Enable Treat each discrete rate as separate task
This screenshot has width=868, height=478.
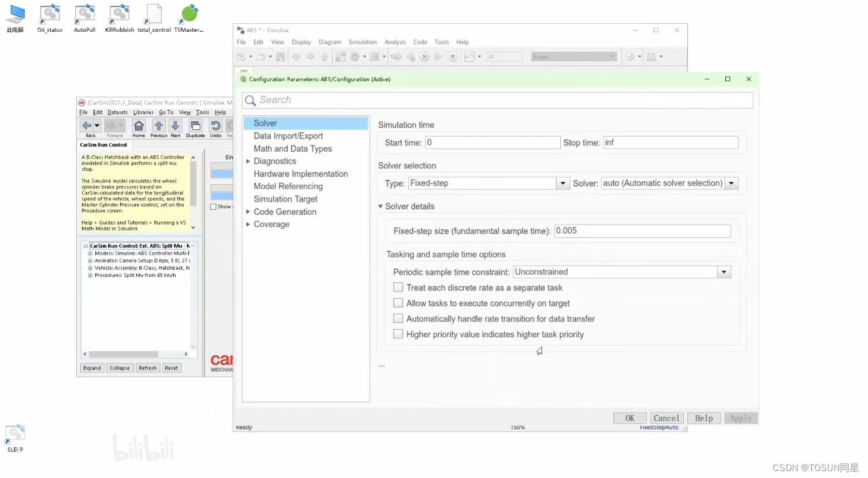tap(398, 287)
